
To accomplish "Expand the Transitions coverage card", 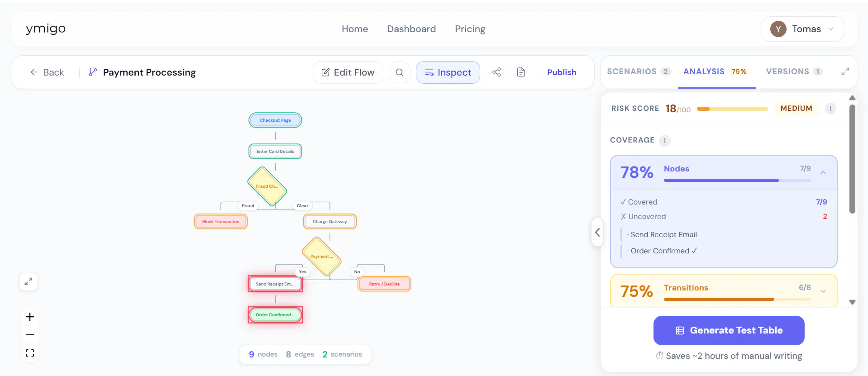I will click(x=823, y=291).
